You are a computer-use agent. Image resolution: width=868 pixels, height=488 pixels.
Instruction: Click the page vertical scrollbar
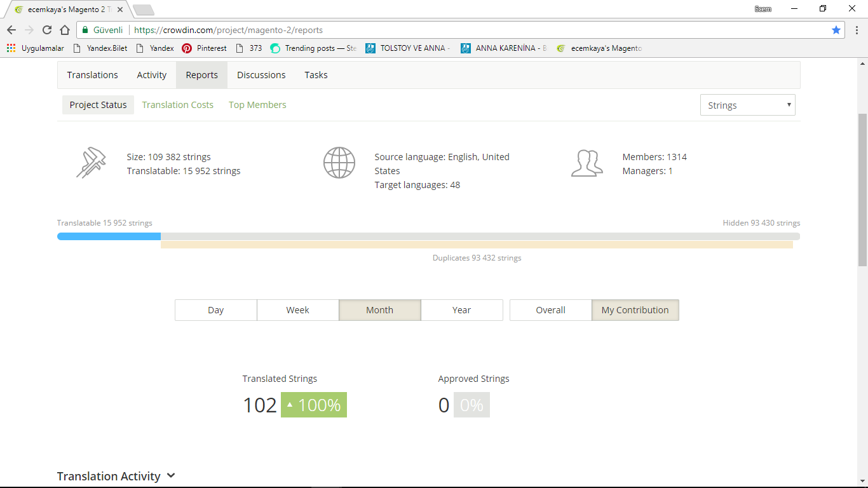[x=862, y=189]
